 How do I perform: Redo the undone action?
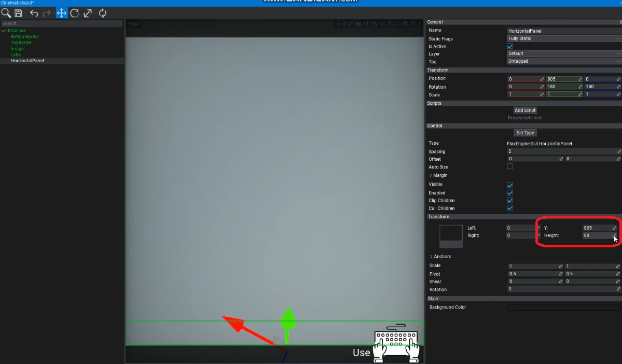pyautogui.click(x=47, y=13)
